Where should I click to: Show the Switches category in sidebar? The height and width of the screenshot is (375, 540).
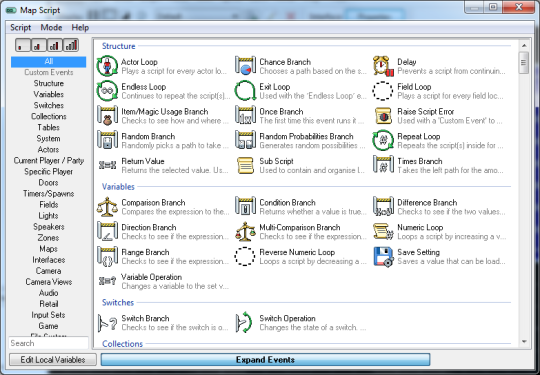tap(49, 105)
